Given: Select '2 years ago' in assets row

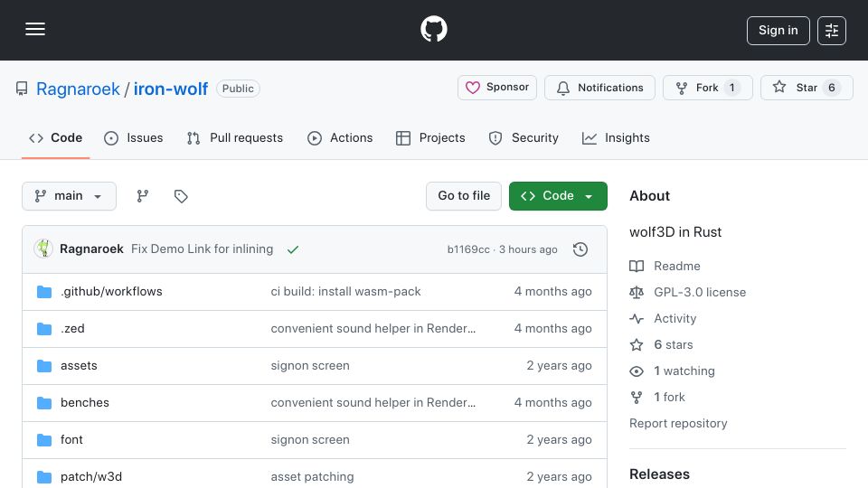Looking at the screenshot, I should click(559, 366).
